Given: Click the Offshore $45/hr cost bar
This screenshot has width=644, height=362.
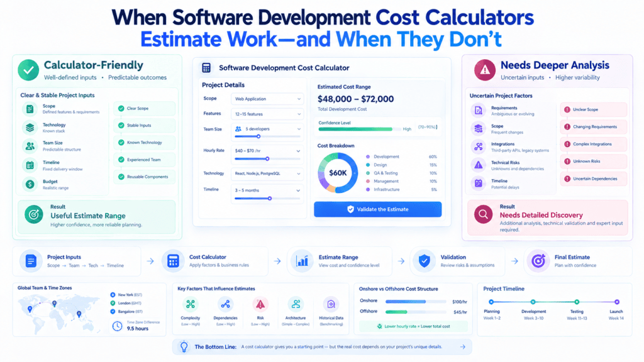Looking at the screenshot, I should coord(416,312).
